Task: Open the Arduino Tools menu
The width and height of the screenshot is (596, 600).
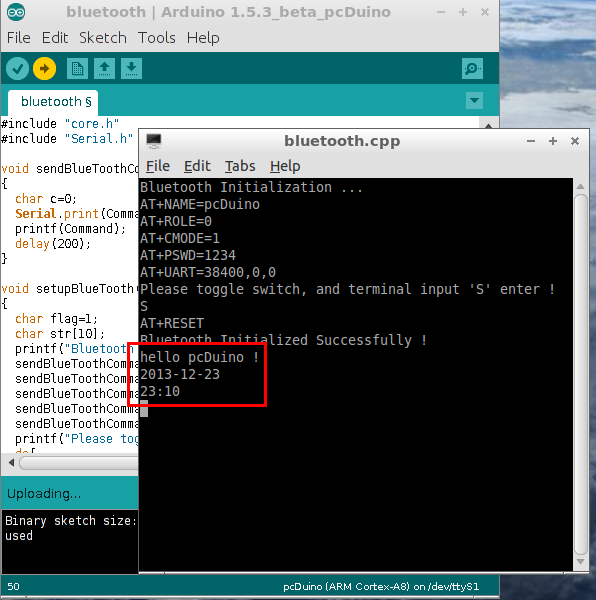Action: point(156,38)
